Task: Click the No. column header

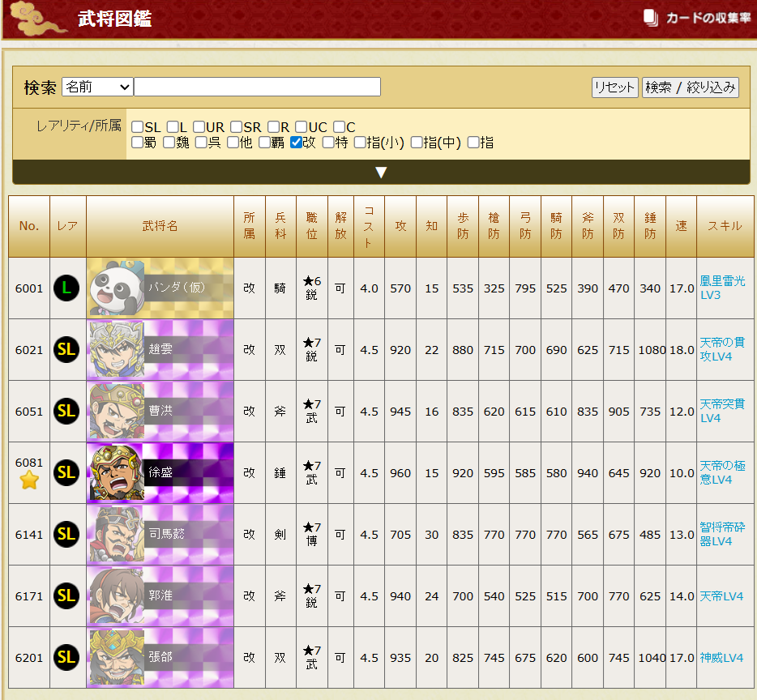Action: (x=29, y=226)
